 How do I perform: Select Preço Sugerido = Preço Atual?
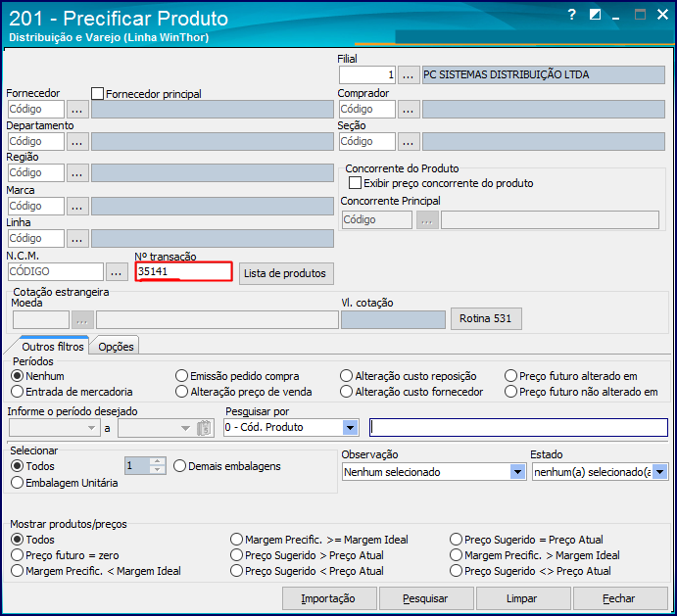456,540
